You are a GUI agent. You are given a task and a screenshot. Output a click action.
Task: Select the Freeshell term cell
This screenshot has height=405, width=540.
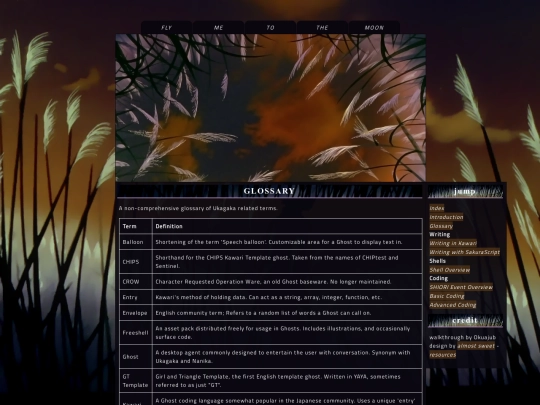click(x=136, y=333)
